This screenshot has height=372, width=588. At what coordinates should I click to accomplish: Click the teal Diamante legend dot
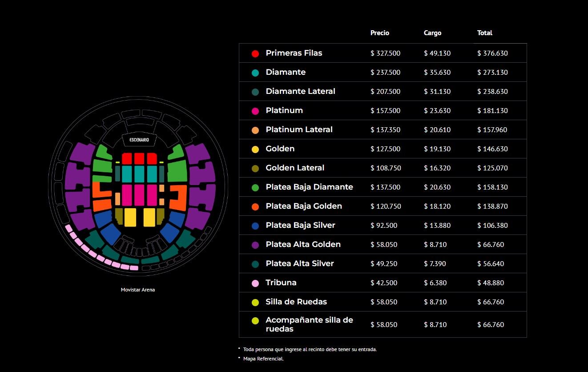click(255, 73)
